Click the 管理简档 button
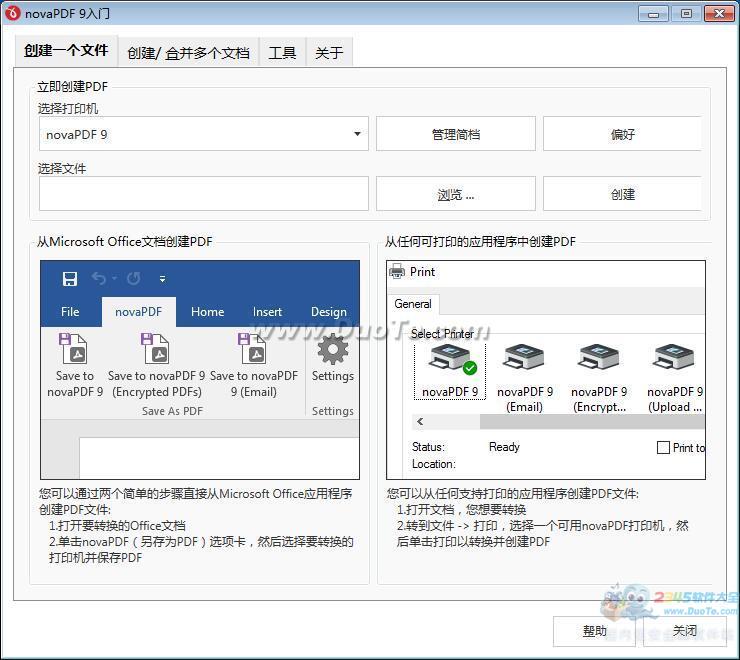 pyautogui.click(x=456, y=134)
